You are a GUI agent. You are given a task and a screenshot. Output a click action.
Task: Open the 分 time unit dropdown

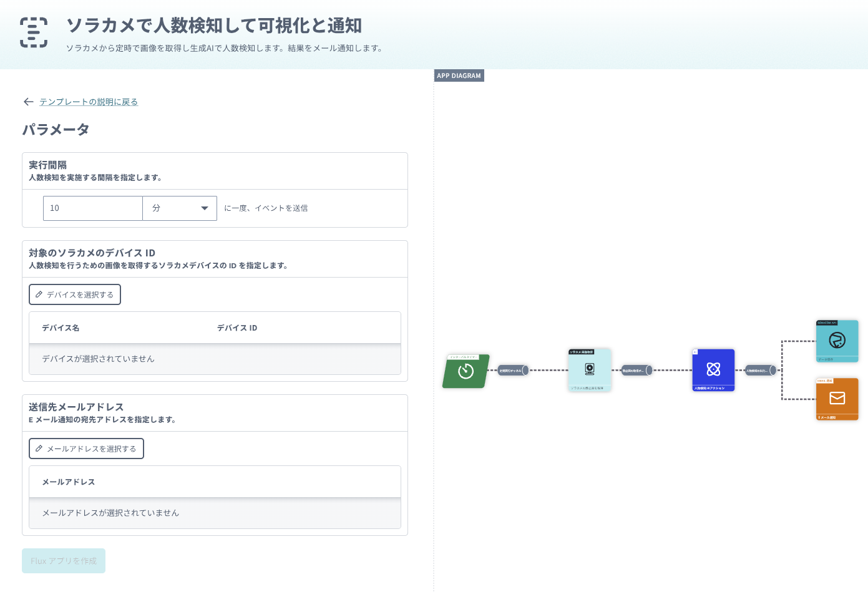pos(180,208)
